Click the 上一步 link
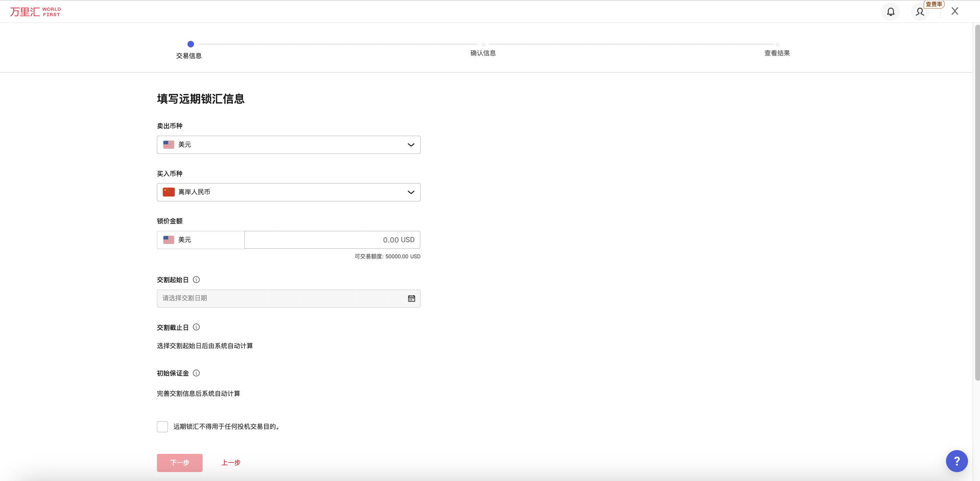Viewport: 980px width, 481px height. [231, 463]
